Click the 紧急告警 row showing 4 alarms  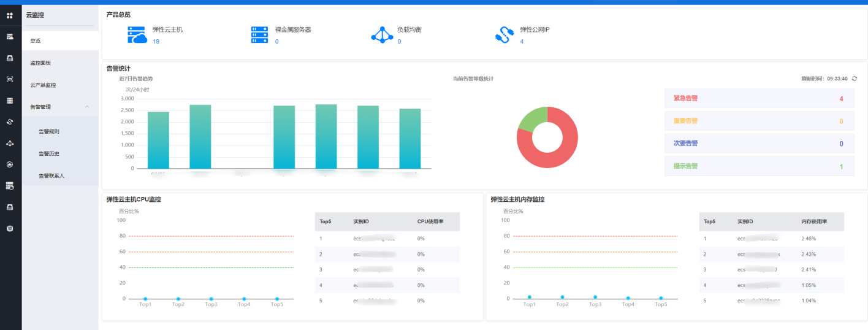point(759,99)
